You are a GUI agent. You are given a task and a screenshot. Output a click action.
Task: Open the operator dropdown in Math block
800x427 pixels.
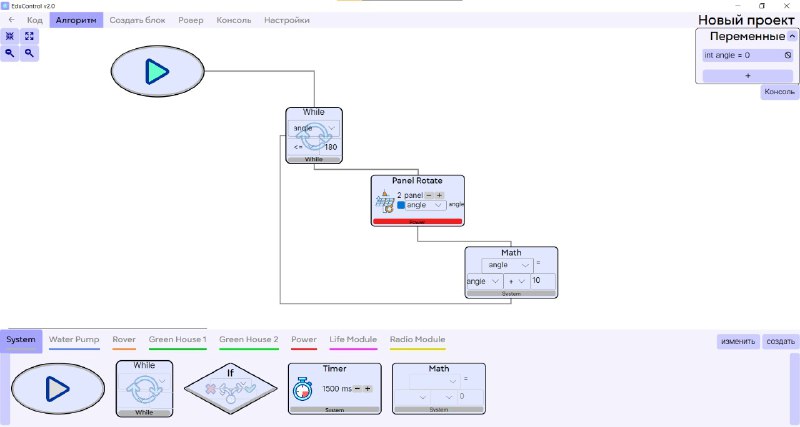pos(515,282)
